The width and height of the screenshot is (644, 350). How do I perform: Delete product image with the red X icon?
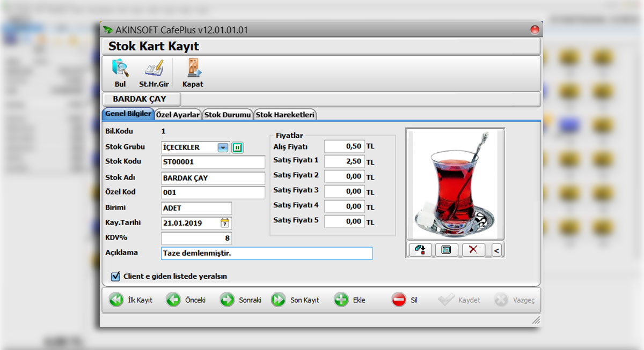pos(473,250)
